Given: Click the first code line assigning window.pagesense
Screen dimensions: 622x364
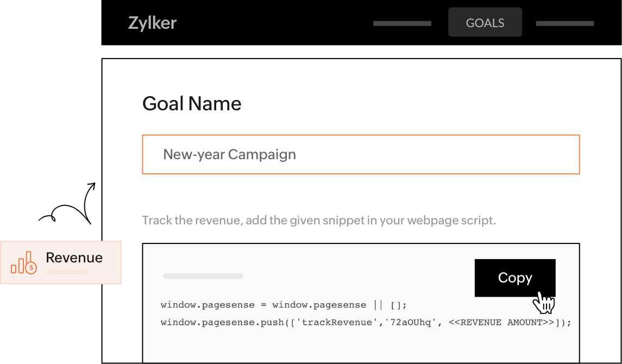Looking at the screenshot, I should pos(284,305).
